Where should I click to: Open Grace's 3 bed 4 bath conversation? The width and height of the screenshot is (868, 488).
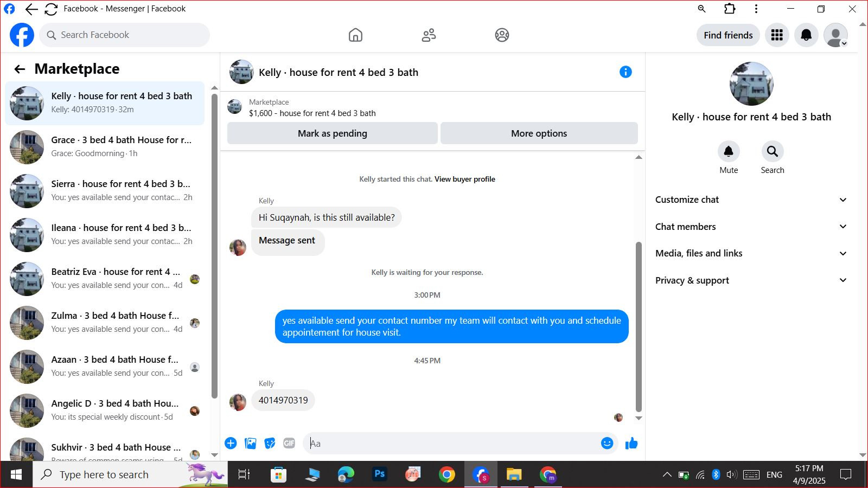tap(105, 147)
